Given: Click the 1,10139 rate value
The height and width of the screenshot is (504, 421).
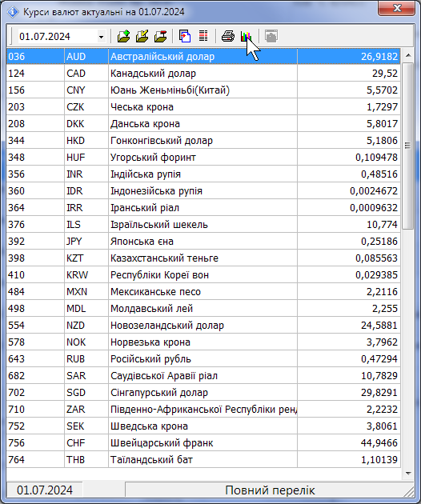Looking at the screenshot, I should 379,460.
